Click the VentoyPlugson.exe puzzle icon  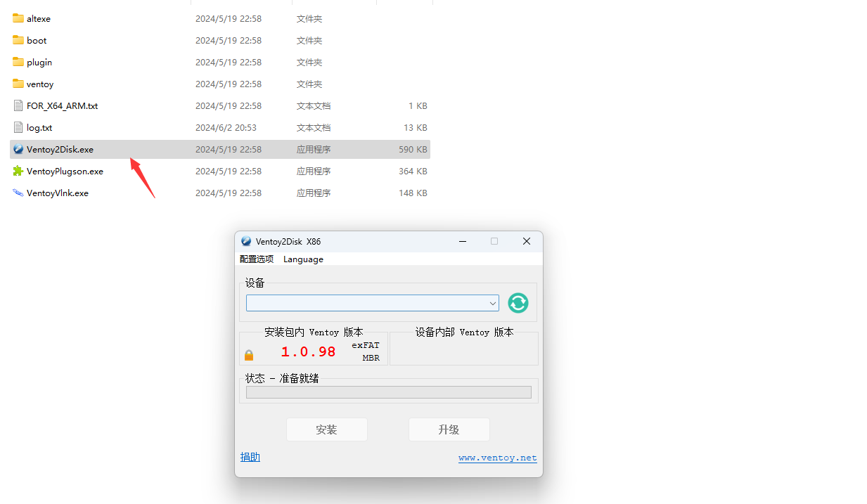coord(18,171)
